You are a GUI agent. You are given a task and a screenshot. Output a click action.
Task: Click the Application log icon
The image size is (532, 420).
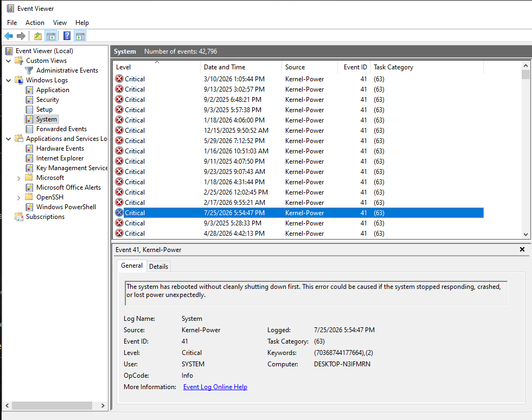tap(29, 90)
